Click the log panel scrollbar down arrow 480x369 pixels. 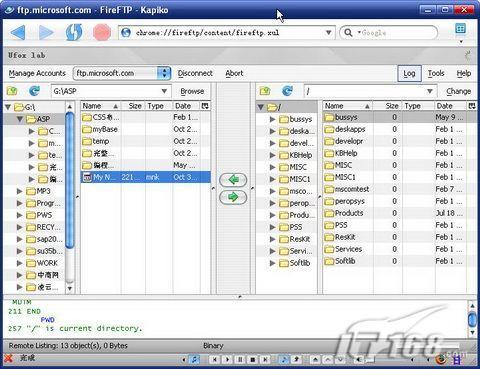click(472, 332)
